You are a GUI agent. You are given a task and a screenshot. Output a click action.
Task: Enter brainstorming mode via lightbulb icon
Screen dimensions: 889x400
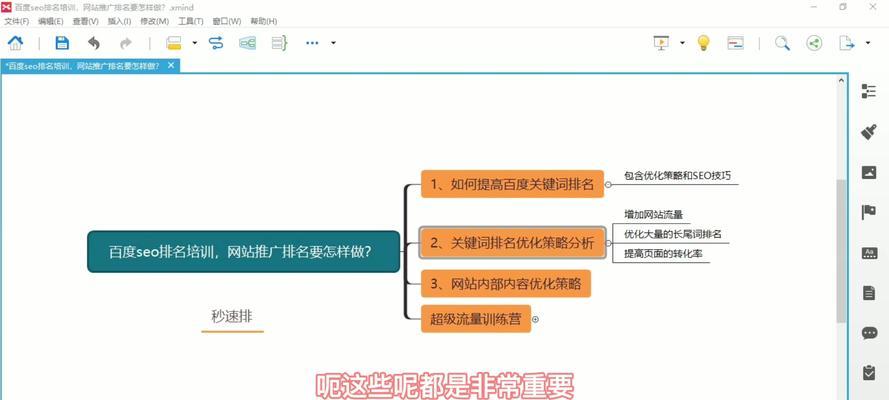(x=703, y=43)
